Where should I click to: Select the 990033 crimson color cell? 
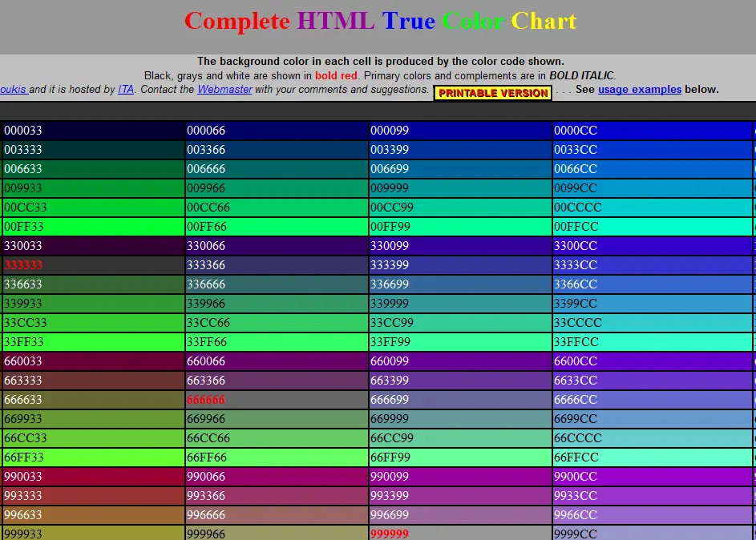[93, 477]
